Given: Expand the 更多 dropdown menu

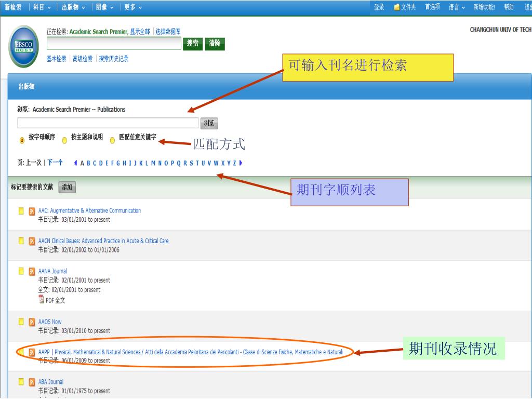Looking at the screenshot, I should click(x=132, y=7).
